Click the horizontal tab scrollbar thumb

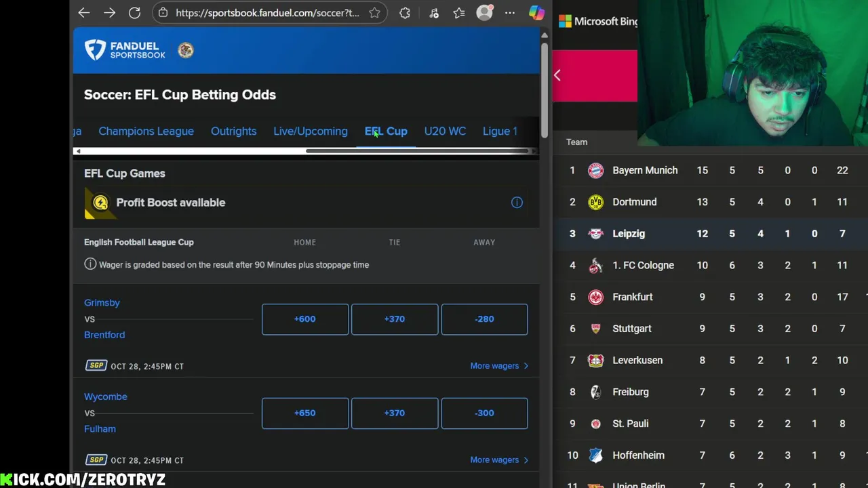417,151
